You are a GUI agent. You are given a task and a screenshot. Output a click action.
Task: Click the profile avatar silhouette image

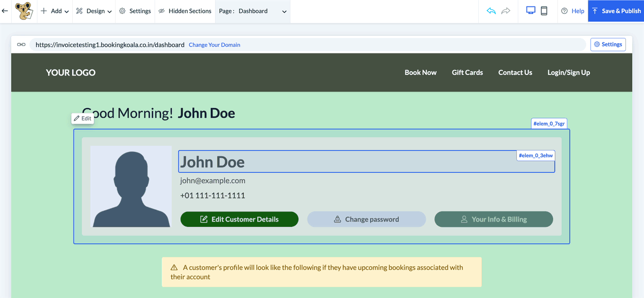131,186
